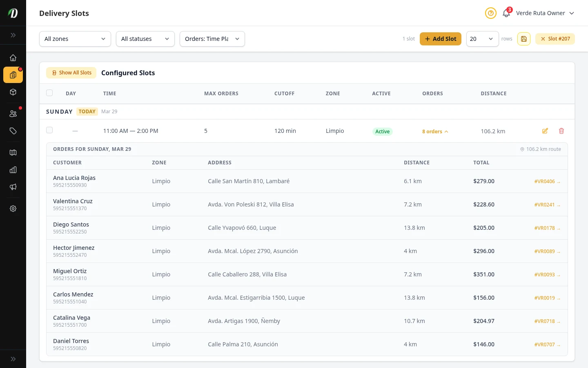Viewport: 588px width, 368px height.
Task: Save the table using the floppy disk icon
Action: pos(524,38)
